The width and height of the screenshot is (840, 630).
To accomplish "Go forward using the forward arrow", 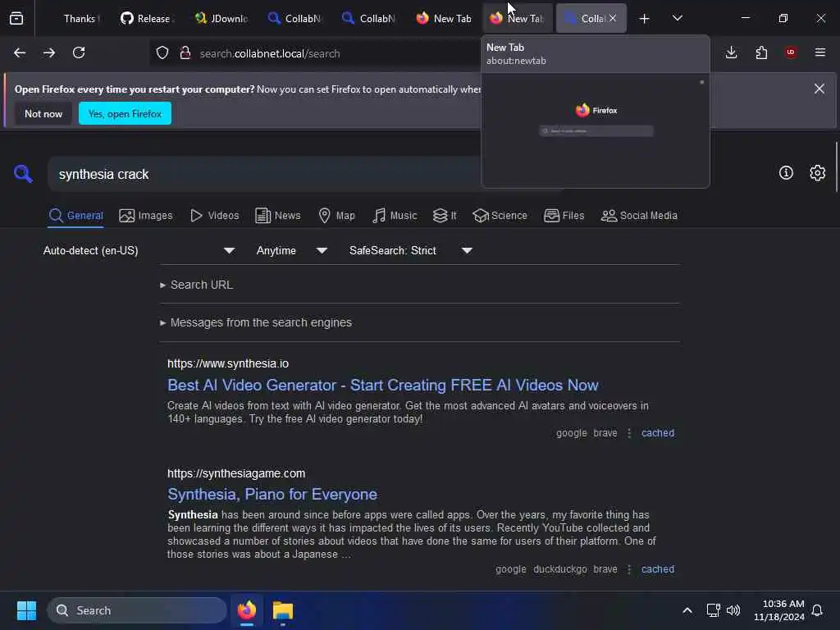I will [x=48, y=52].
